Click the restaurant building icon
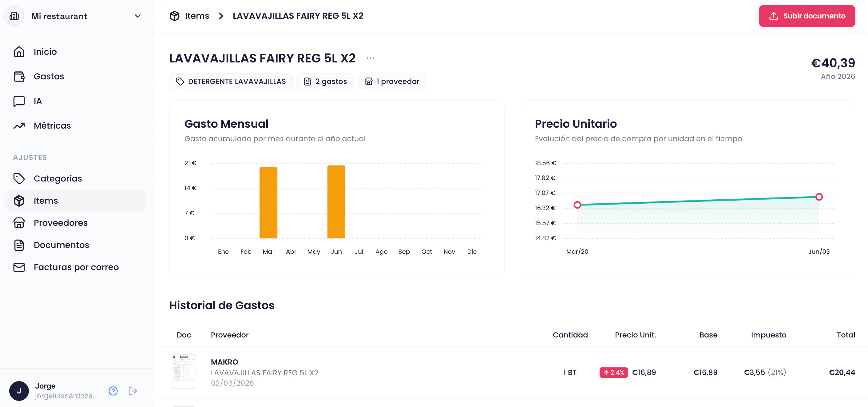The width and height of the screenshot is (868, 407). (x=14, y=16)
